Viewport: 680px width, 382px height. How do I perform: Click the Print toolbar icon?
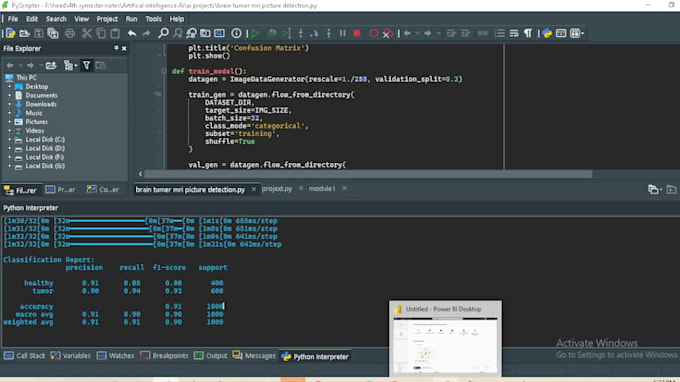click(x=69, y=33)
